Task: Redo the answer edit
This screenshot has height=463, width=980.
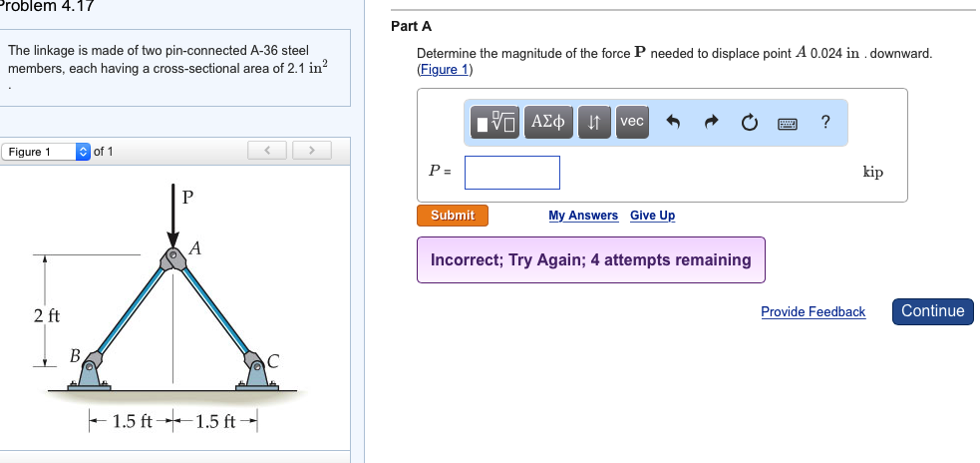Action: (x=710, y=122)
